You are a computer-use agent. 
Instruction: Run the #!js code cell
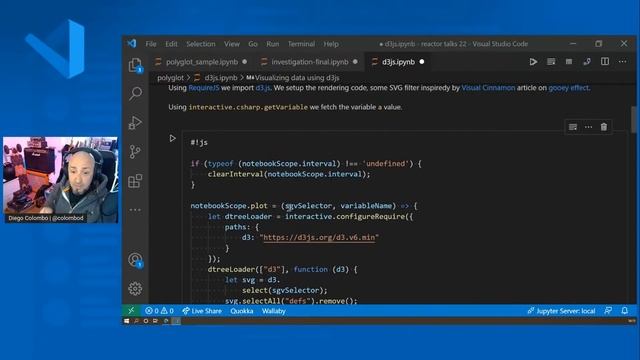click(x=173, y=138)
